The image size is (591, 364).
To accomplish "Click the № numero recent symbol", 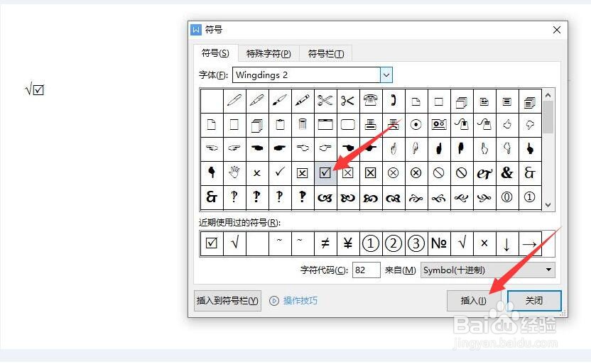I will [x=439, y=243].
